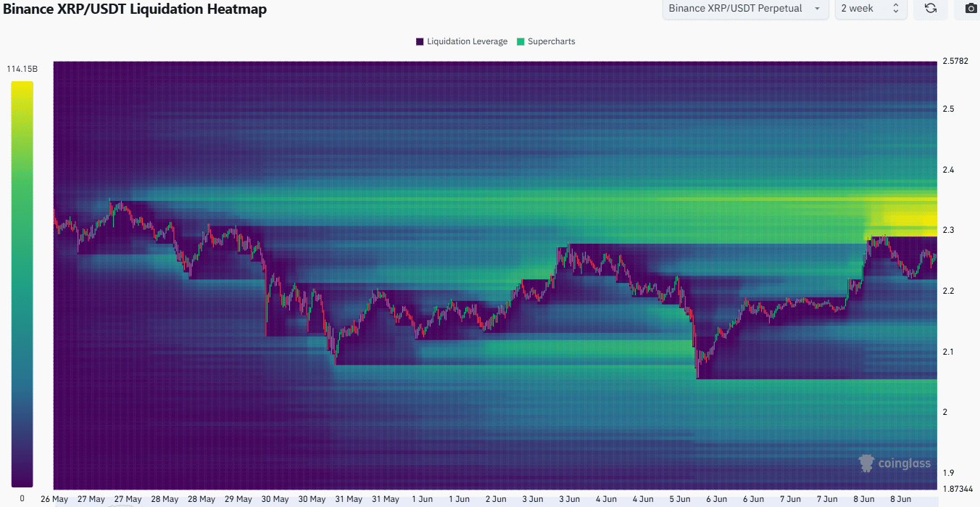Open the 2 week timeframe selector
This screenshot has height=507, width=980.
point(871,9)
